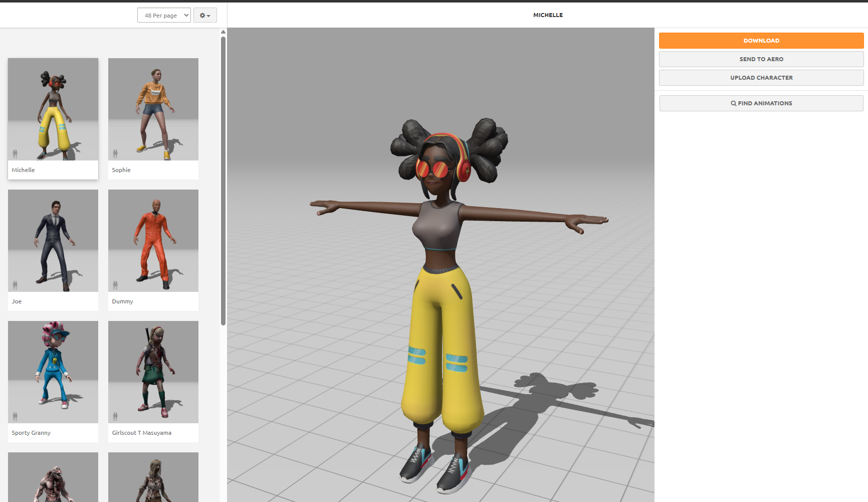The image size is (868, 502).
Task: Click the Girlscout T Masuyama label
Action: pyautogui.click(x=142, y=433)
